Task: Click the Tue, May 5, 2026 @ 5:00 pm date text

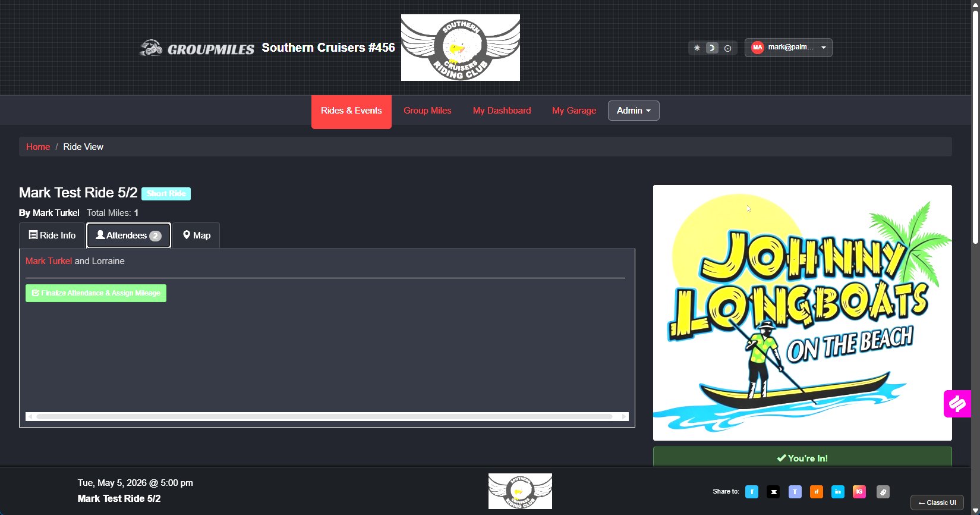Action: pyautogui.click(x=136, y=482)
